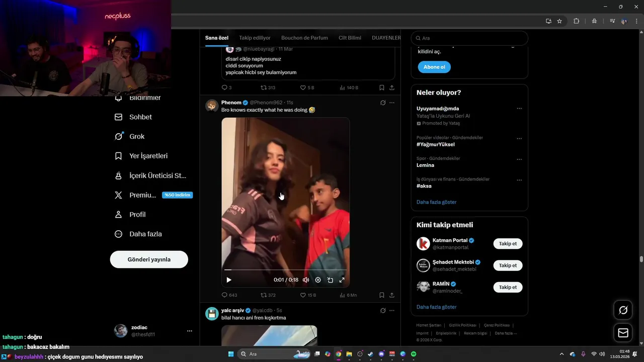Like Phenom post with 15 B likes
The height and width of the screenshot is (362, 644).
point(308,295)
